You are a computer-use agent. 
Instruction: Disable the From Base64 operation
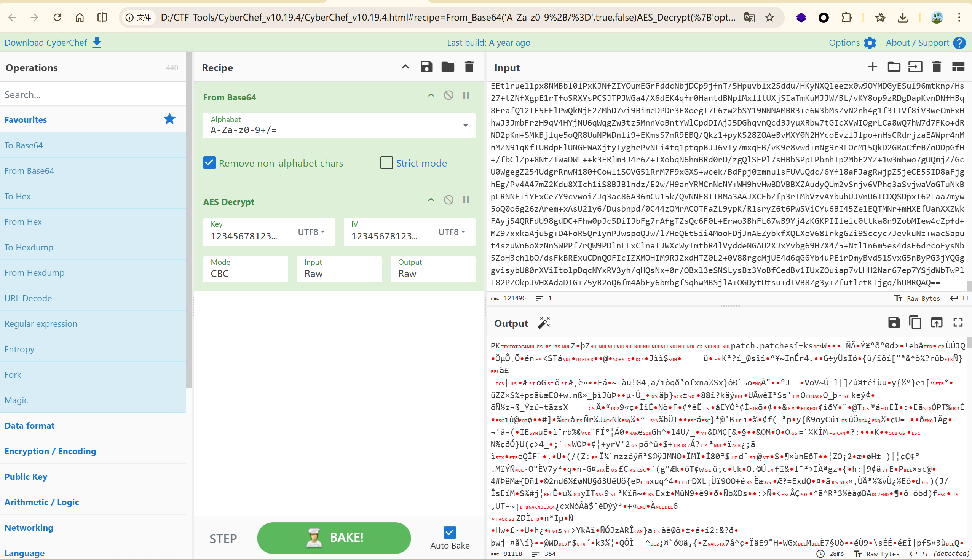point(448,95)
